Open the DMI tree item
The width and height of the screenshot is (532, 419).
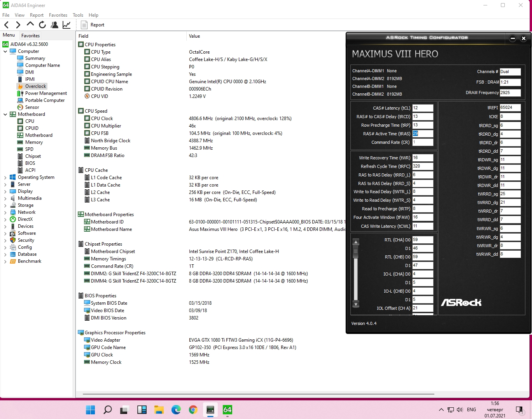tap(30, 72)
